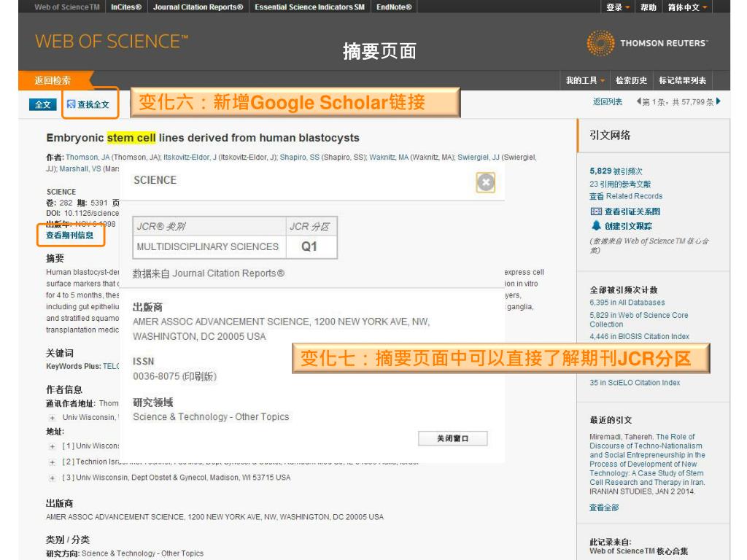The height and width of the screenshot is (560, 747).
Task: Click the SCIENCE heading in popup
Action: pyautogui.click(x=155, y=180)
